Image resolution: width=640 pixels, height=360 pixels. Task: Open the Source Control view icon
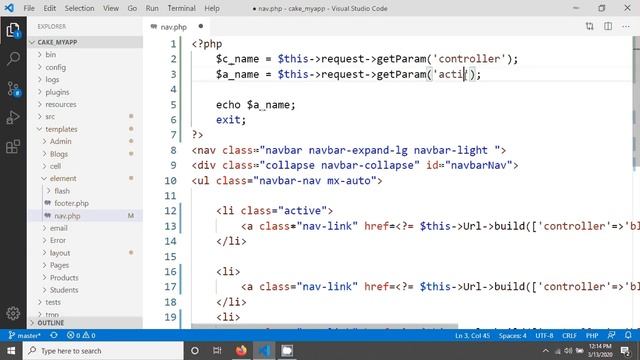tap(13, 89)
